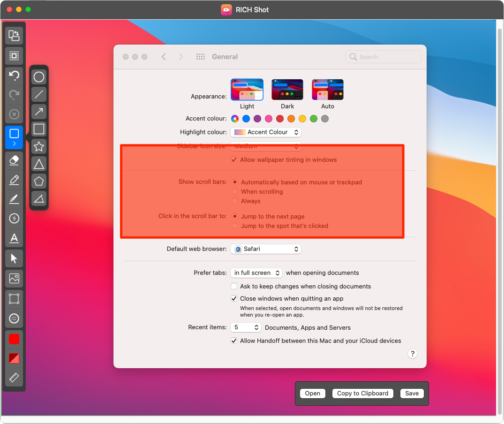
Task: Choose the square shape in shape palette
Action: 39,129
